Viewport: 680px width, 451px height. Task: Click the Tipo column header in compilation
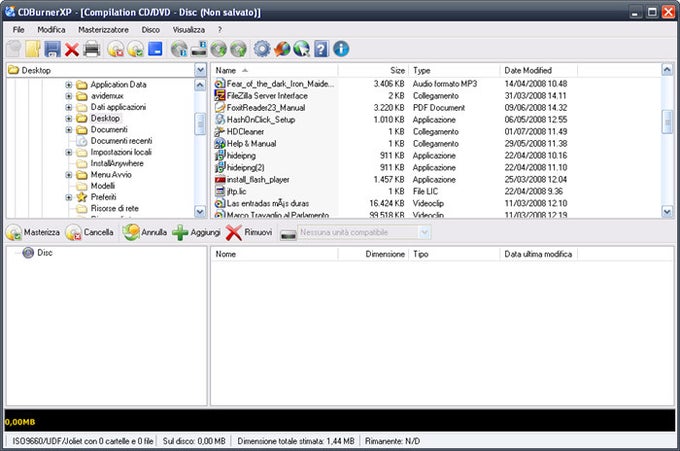454,254
